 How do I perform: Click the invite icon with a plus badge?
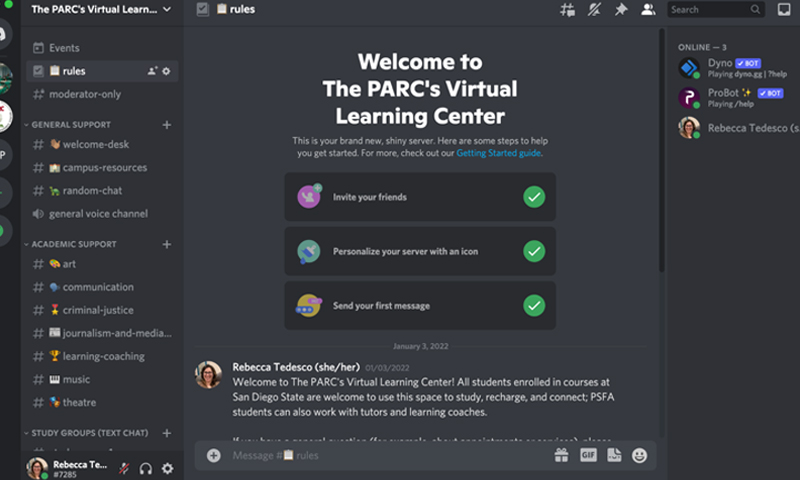pyautogui.click(x=309, y=196)
